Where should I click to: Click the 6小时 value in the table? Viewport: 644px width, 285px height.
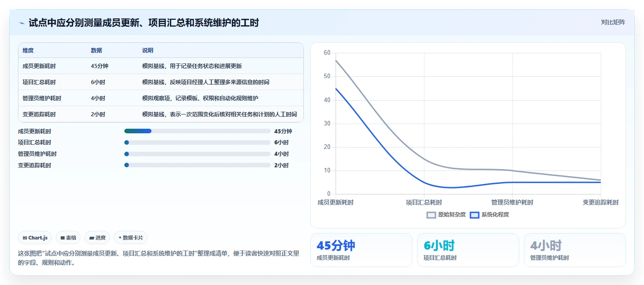(x=98, y=82)
